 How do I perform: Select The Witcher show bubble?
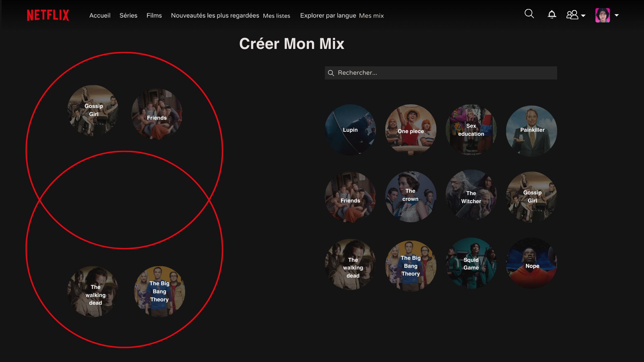[471, 195]
